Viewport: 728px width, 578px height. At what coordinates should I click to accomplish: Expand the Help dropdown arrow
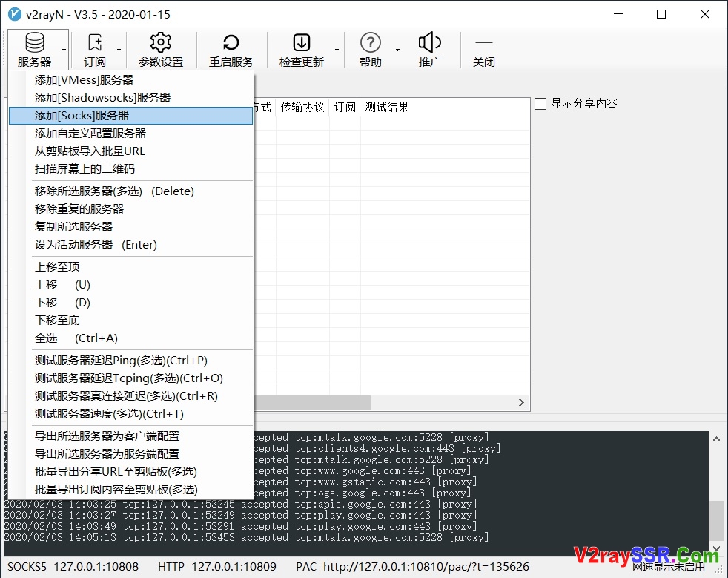pyautogui.click(x=397, y=50)
